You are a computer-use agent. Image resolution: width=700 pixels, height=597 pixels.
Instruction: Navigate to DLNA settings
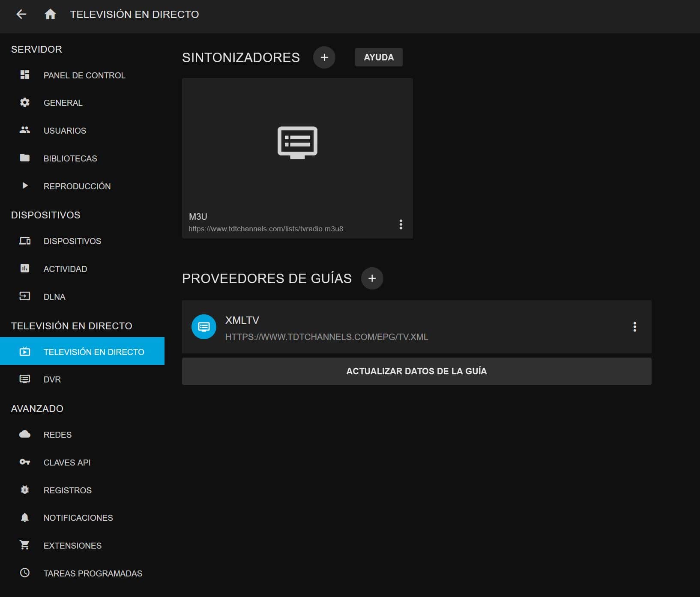pyautogui.click(x=54, y=297)
